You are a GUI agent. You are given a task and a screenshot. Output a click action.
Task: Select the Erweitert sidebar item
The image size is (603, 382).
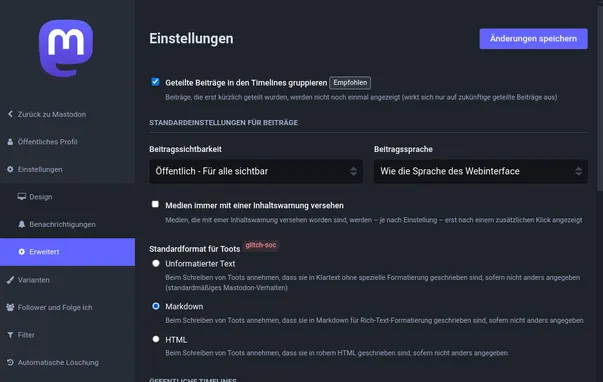click(x=67, y=252)
